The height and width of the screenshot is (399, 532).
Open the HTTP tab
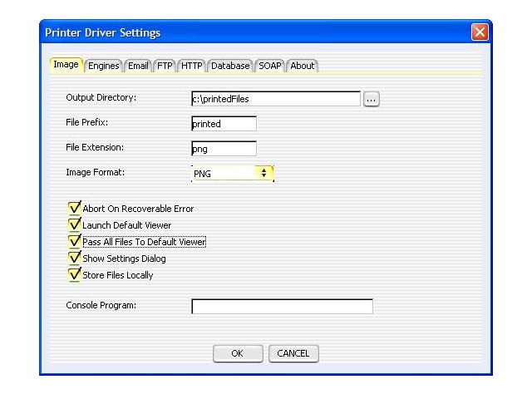tap(192, 66)
